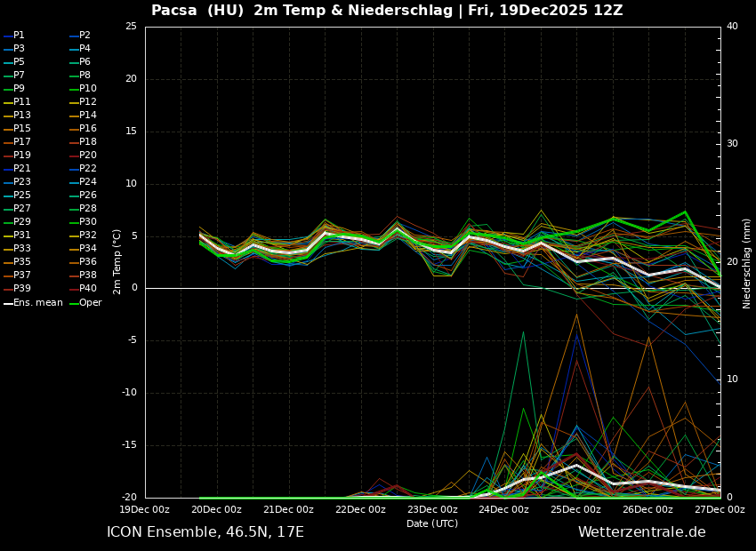The height and width of the screenshot is (551, 756).
Task: Select the P2 legend entry
Action: [84, 36]
